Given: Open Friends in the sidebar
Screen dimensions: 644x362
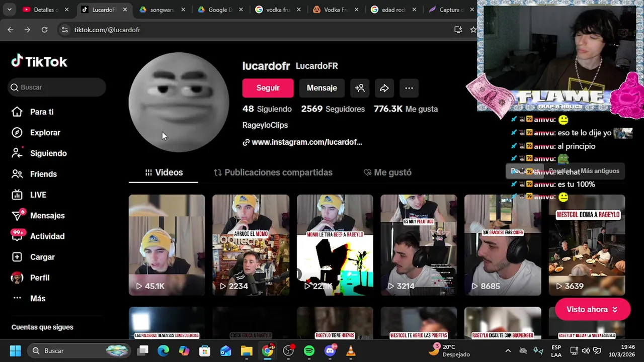Looking at the screenshot, I should pyautogui.click(x=34, y=174).
